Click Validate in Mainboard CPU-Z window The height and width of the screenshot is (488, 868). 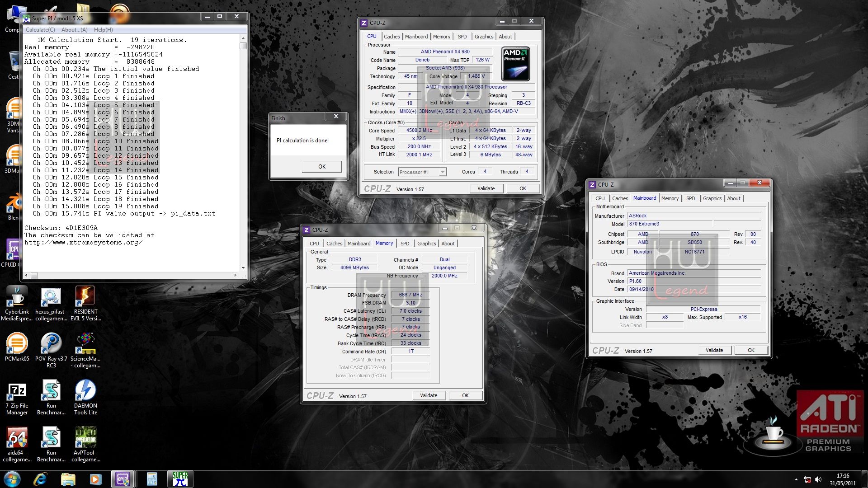(714, 350)
